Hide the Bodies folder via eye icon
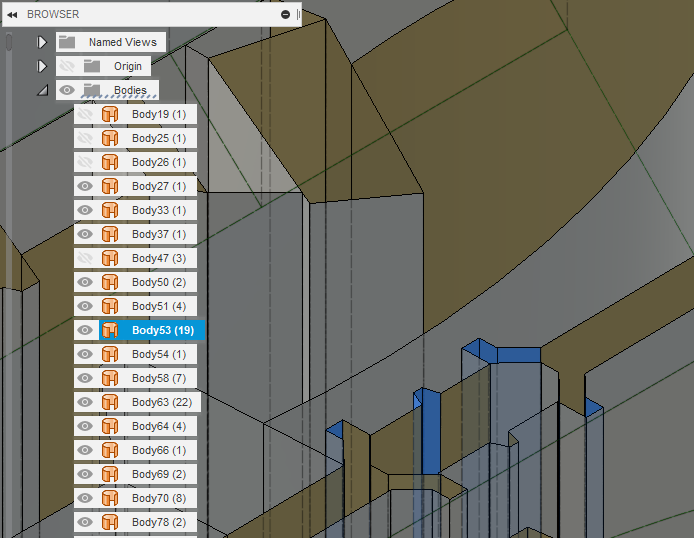The width and height of the screenshot is (694, 538). [67, 90]
